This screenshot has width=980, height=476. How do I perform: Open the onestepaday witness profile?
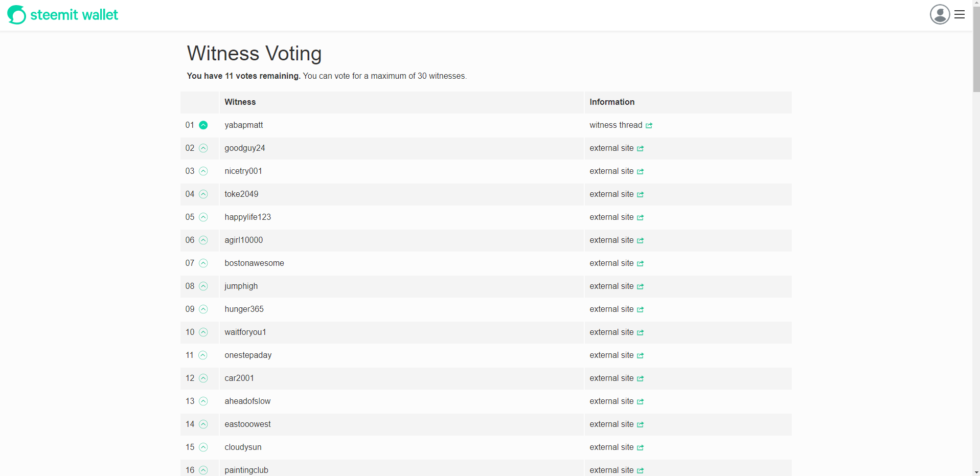[248, 355]
